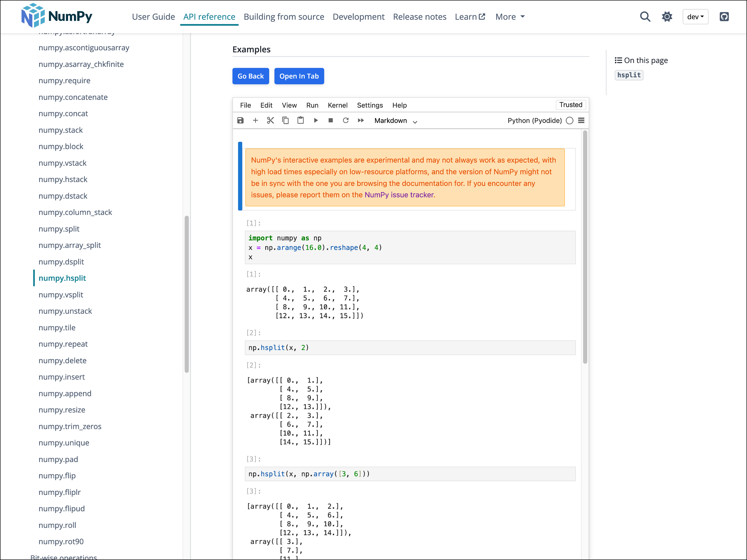Image resolution: width=747 pixels, height=560 pixels.
Task: Click the notebook vertical scrollbar thumb
Action: 585,247
